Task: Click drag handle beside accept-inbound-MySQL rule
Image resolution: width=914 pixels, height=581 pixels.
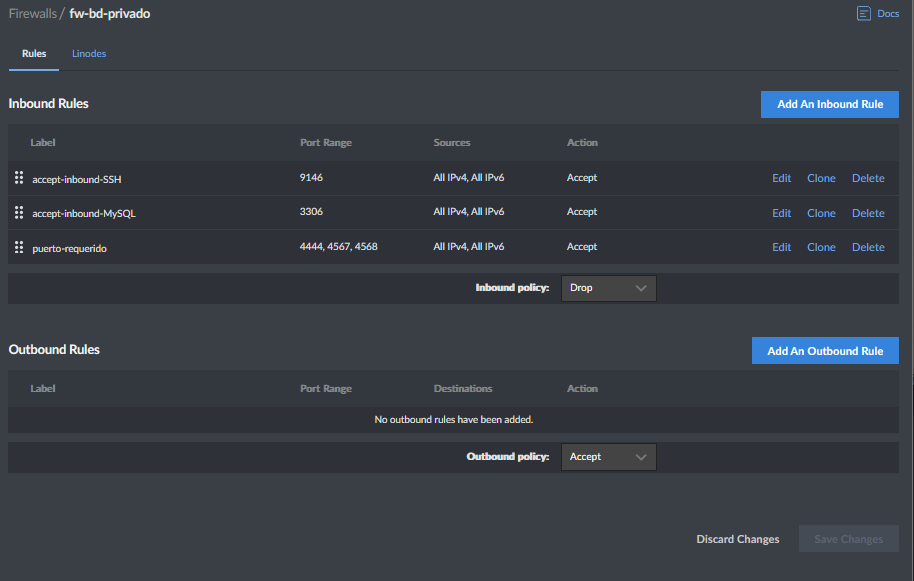Action: point(19,213)
